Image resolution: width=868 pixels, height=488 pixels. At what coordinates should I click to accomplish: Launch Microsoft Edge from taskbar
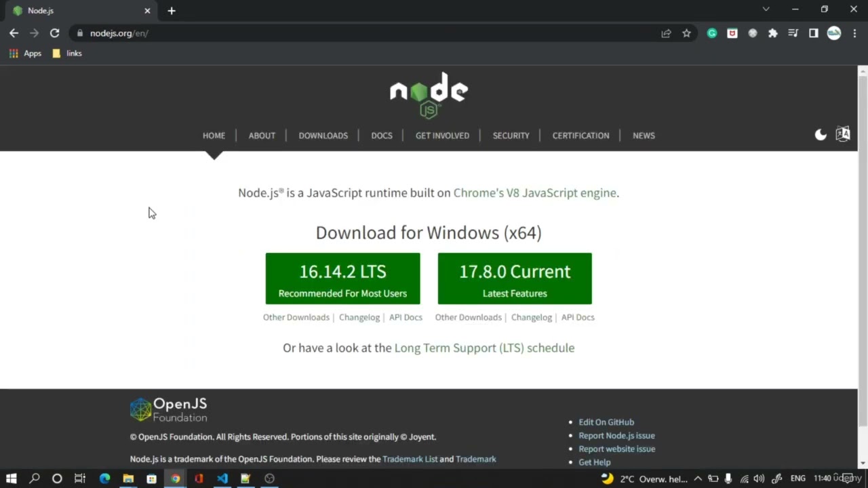click(104, 479)
